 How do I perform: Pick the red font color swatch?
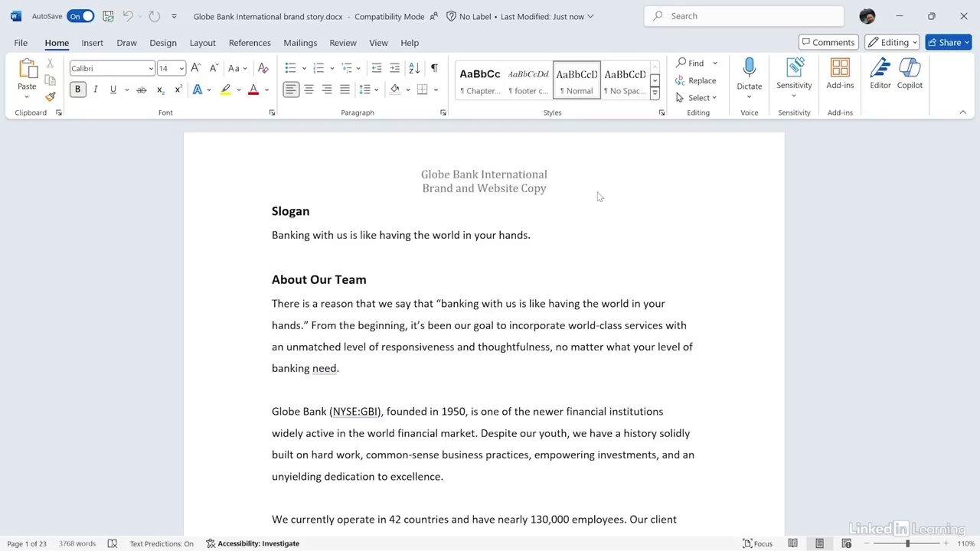pos(253,90)
